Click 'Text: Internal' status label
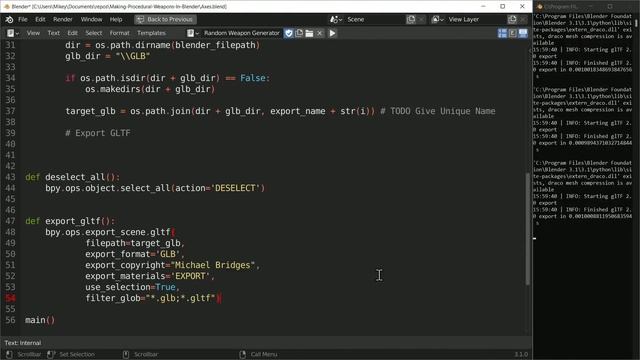 pyautogui.click(x=23, y=343)
